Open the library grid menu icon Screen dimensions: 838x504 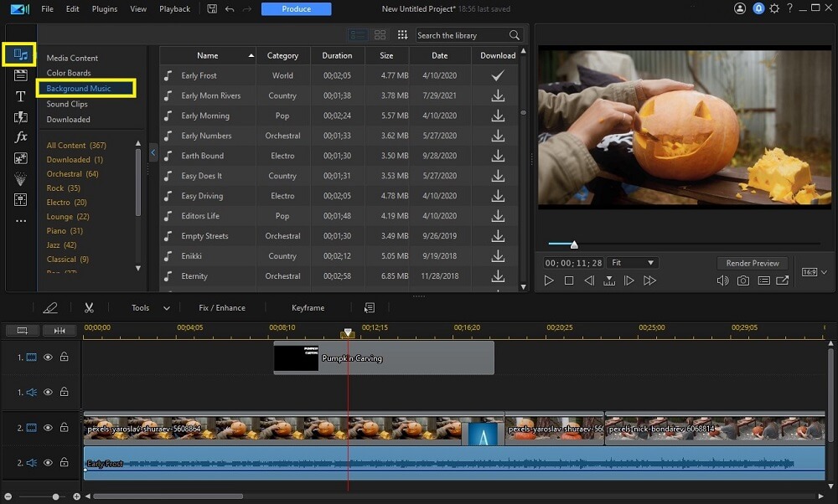point(402,34)
